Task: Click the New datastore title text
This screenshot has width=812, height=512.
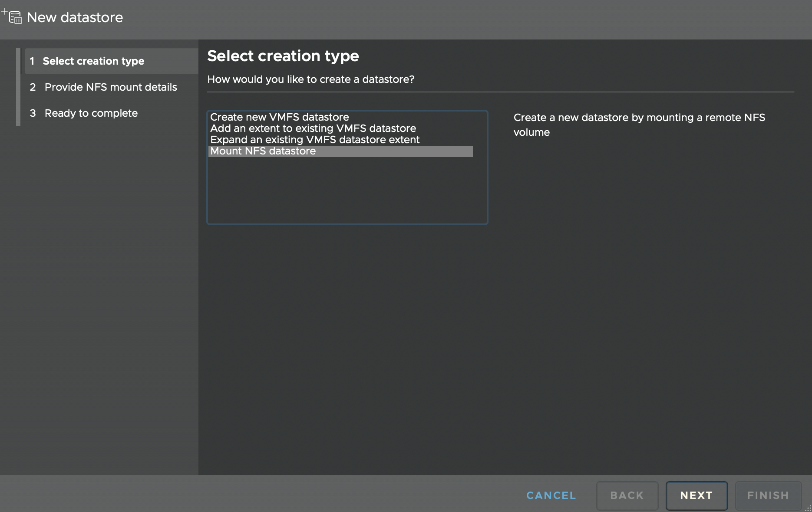Action: click(x=75, y=17)
